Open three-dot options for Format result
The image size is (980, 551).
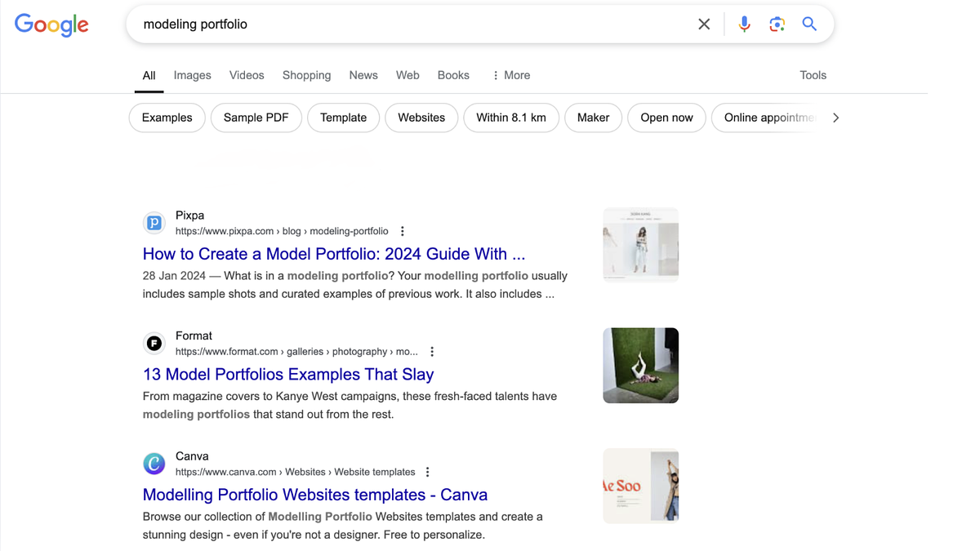432,352
